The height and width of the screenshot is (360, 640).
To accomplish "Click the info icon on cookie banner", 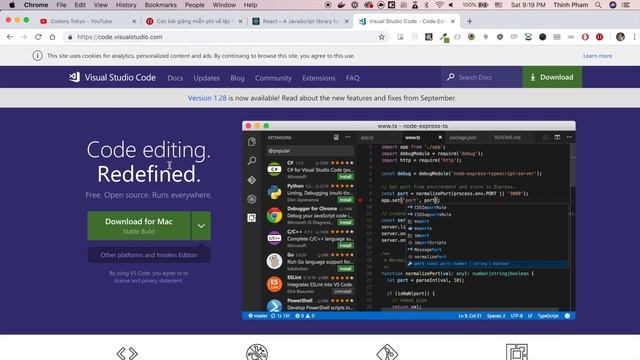I will (x=37, y=56).
